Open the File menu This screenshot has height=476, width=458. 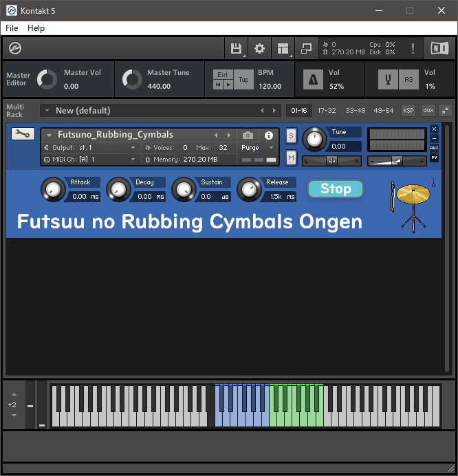coord(12,28)
